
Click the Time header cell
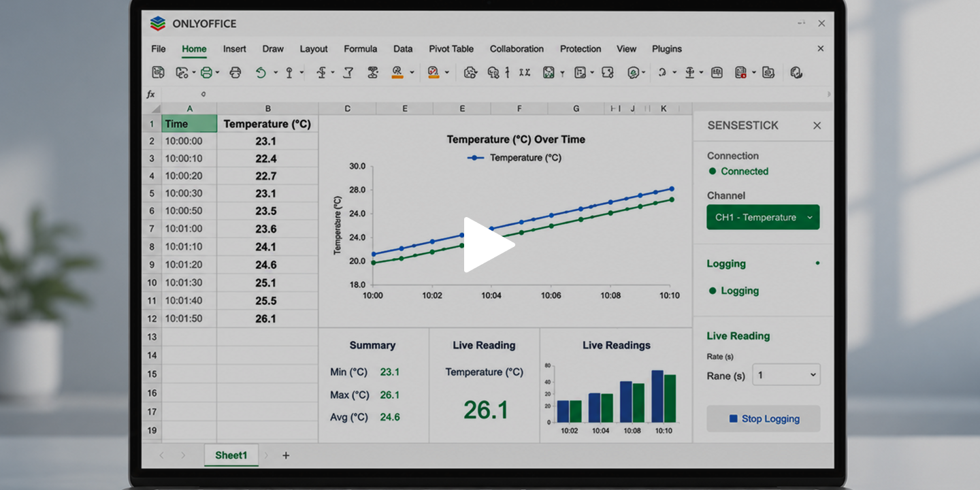pos(190,124)
